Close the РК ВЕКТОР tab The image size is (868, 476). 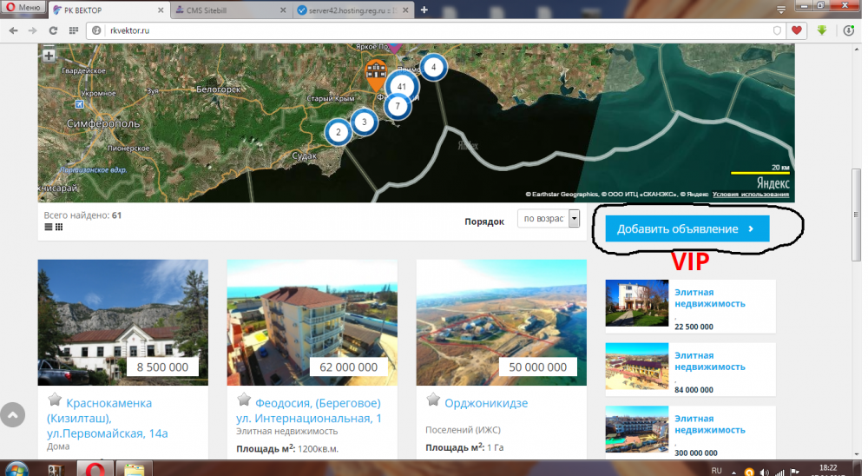point(161,10)
